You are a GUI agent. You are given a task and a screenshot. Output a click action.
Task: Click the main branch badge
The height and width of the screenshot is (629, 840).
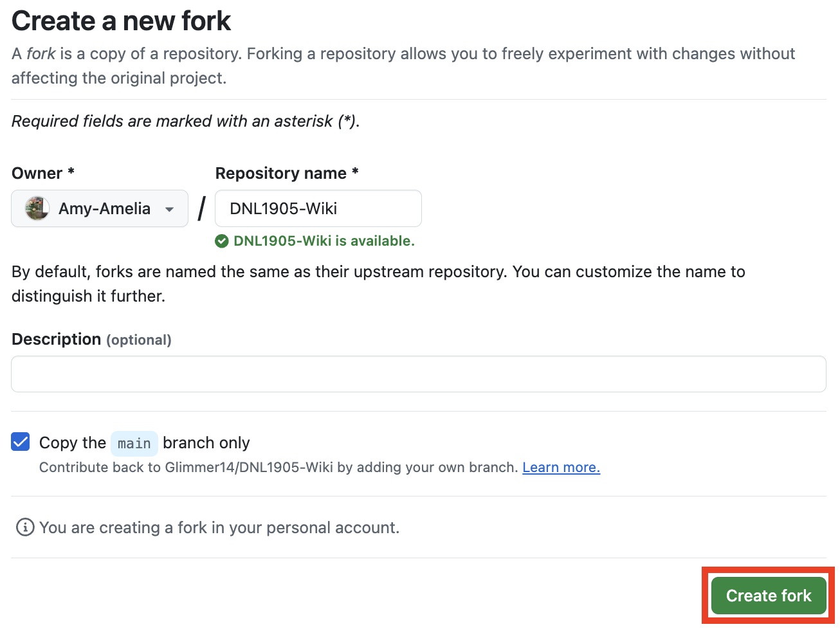tap(134, 442)
